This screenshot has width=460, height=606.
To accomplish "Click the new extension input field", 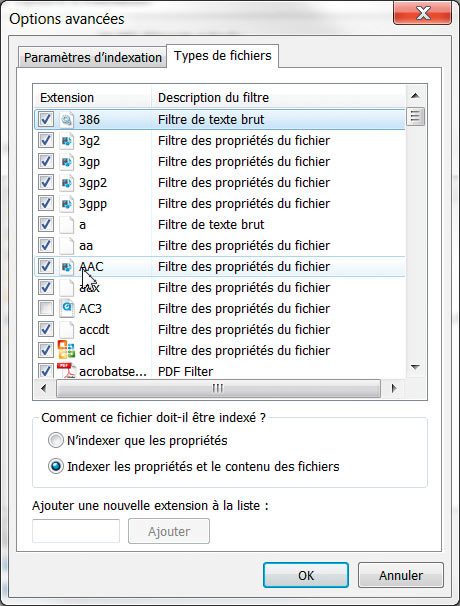I will click(x=76, y=531).
